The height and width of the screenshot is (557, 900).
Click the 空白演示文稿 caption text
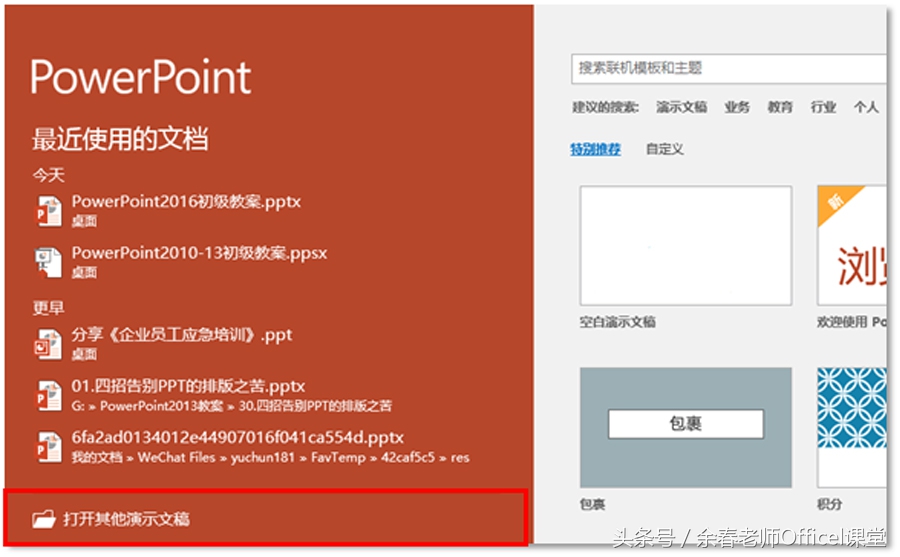pos(618,322)
